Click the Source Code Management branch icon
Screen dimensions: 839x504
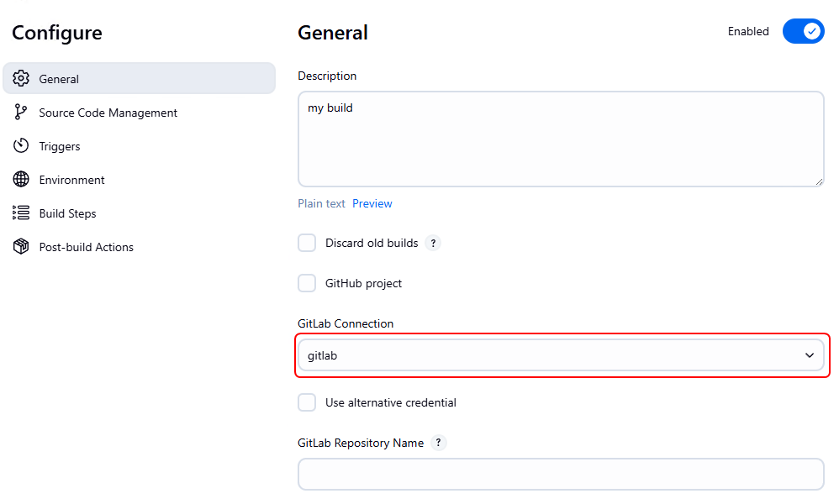21,113
